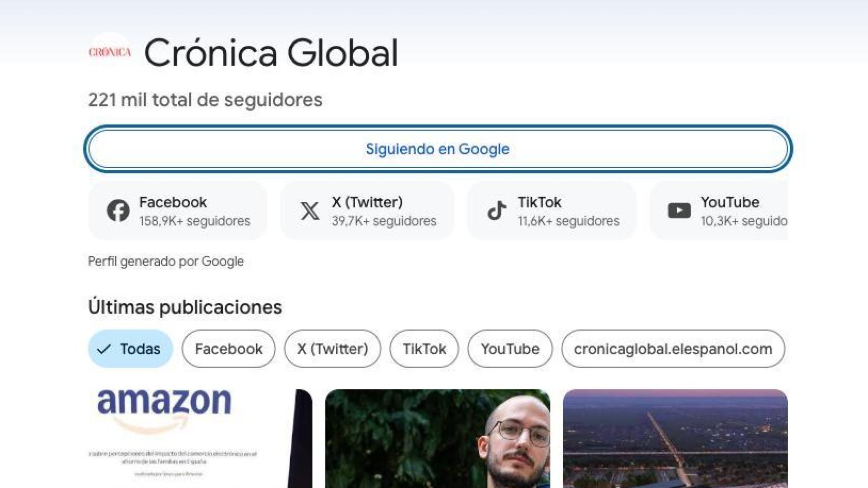
Task: Filter posts by Facebook chip
Action: tap(228, 349)
